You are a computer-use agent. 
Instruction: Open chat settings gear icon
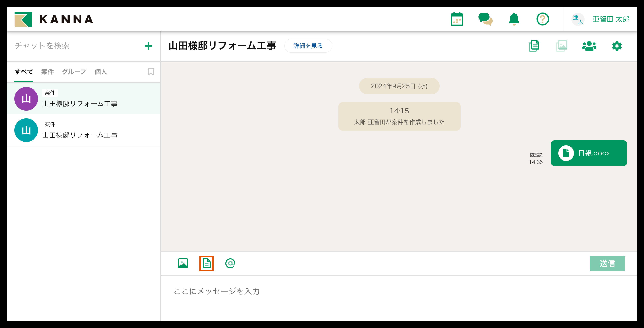[x=617, y=46]
